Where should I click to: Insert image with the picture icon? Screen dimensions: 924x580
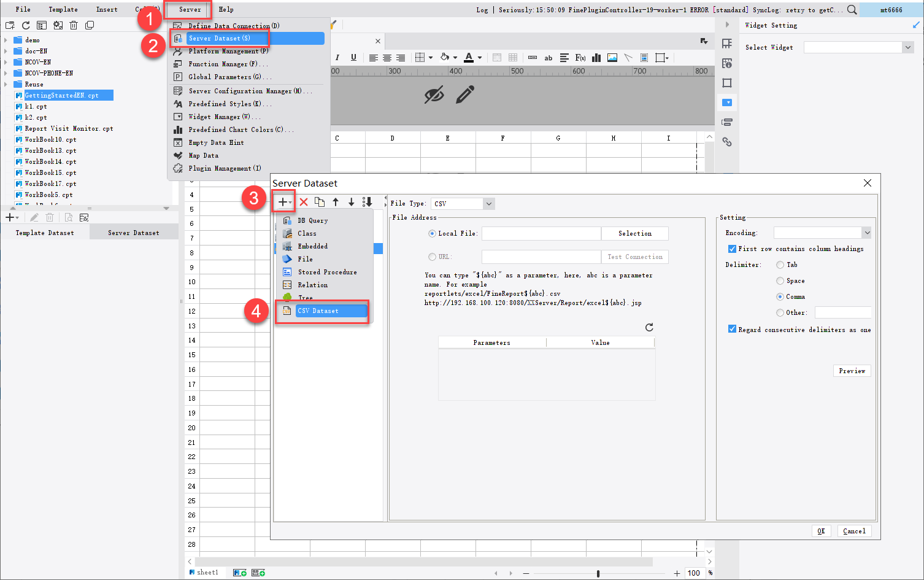tap(612, 58)
